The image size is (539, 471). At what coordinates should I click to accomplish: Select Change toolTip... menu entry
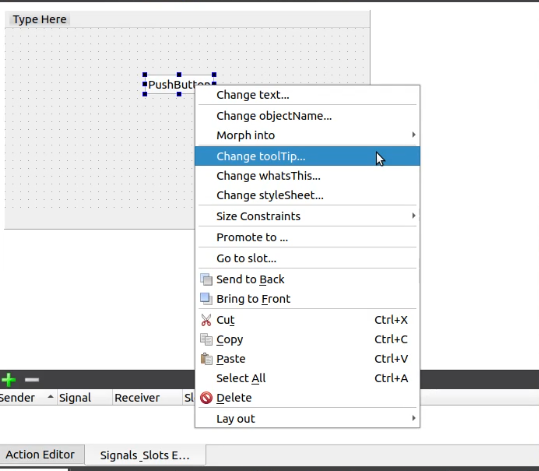(307, 156)
